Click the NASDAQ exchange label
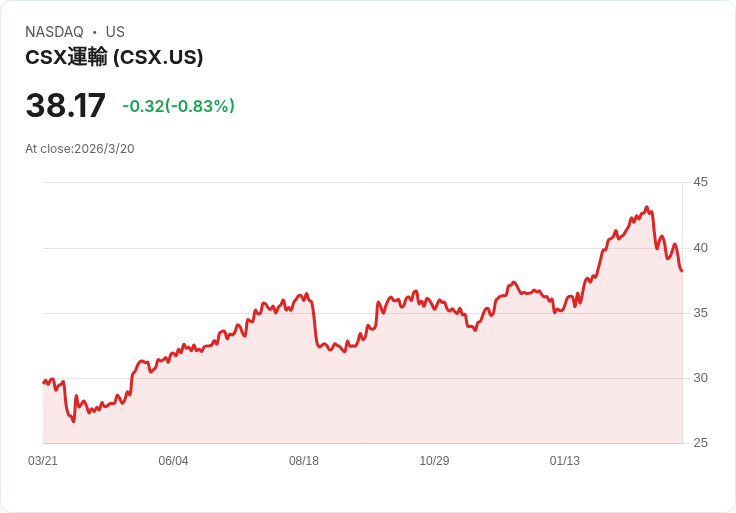736x513 pixels. (54, 32)
